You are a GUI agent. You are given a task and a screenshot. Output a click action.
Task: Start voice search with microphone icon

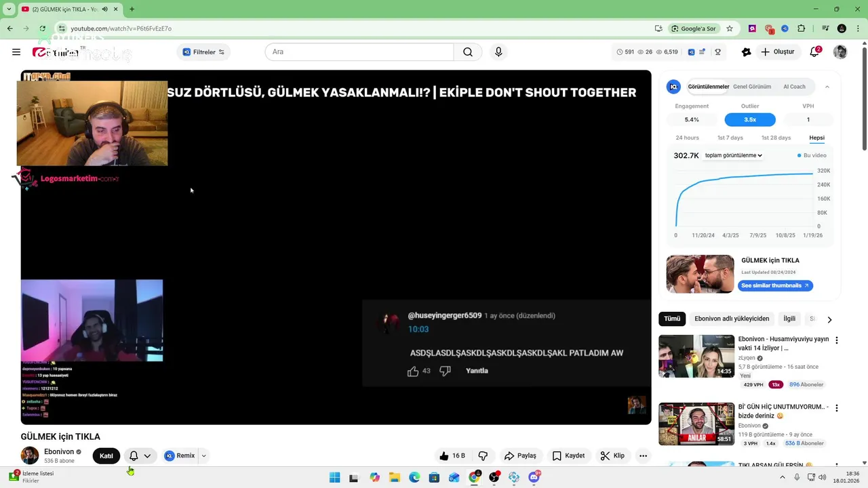pyautogui.click(x=498, y=52)
